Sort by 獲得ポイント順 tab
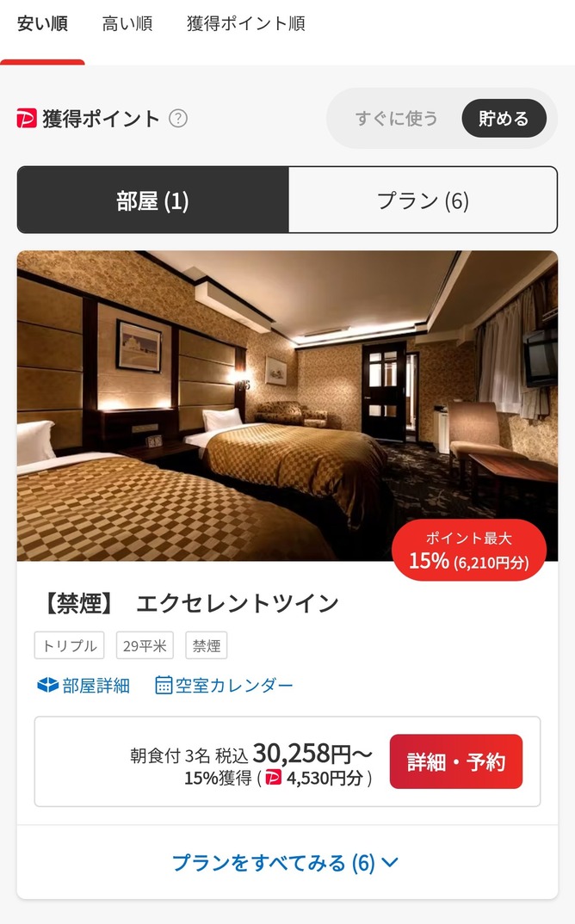 coord(246,24)
